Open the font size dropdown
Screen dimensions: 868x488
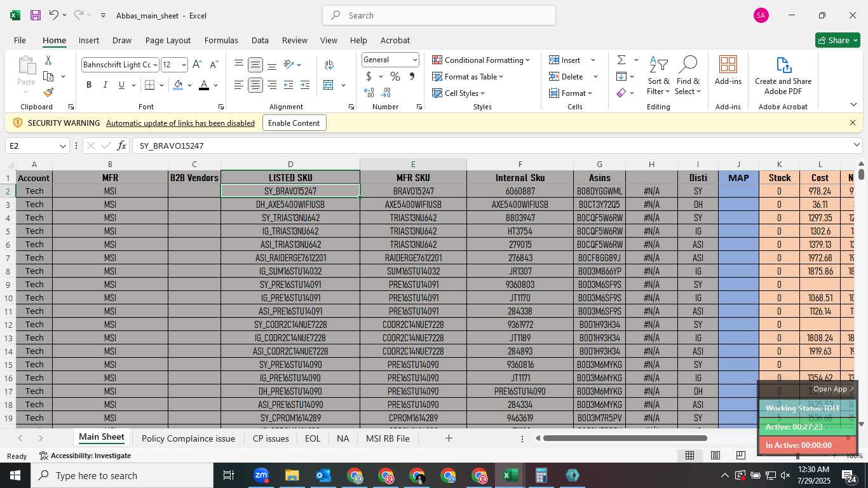pyautogui.click(x=184, y=65)
